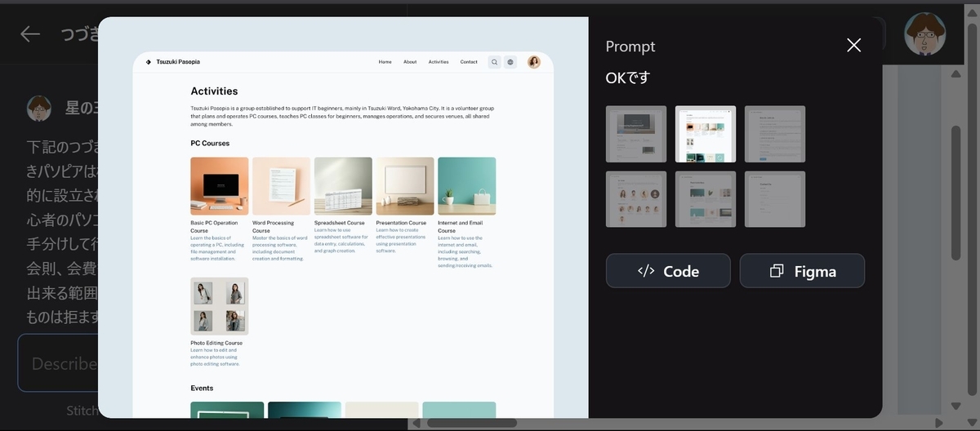Click the Internet and Email Course image
980x431 pixels.
(467, 186)
